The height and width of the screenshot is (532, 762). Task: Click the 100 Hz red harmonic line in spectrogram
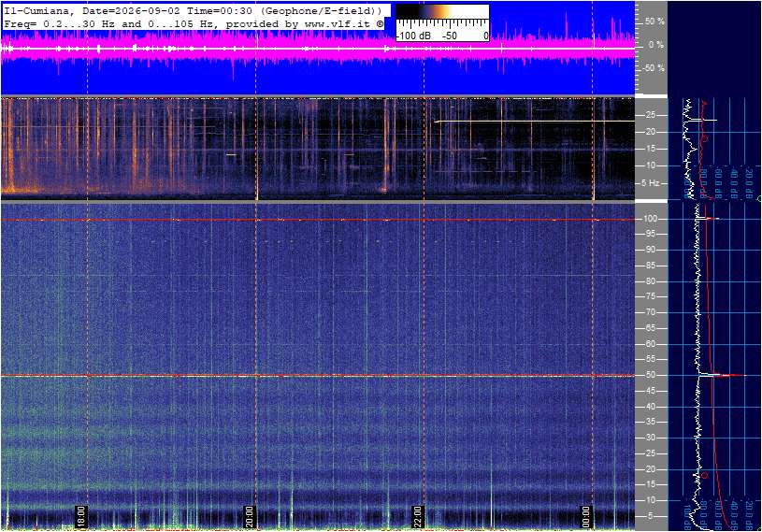pyautogui.click(x=318, y=220)
